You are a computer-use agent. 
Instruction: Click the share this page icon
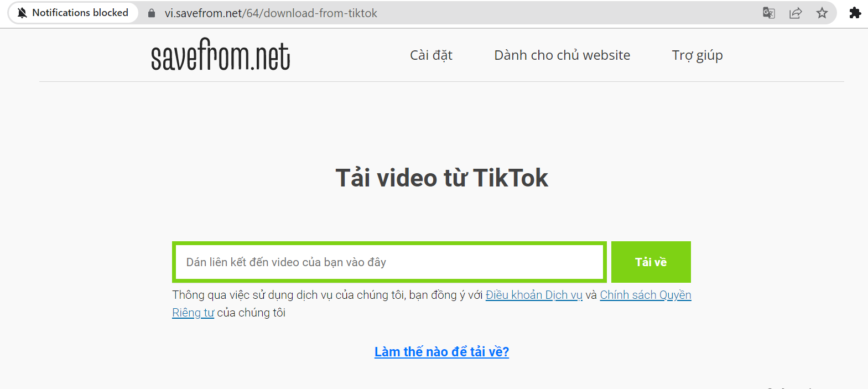point(796,13)
